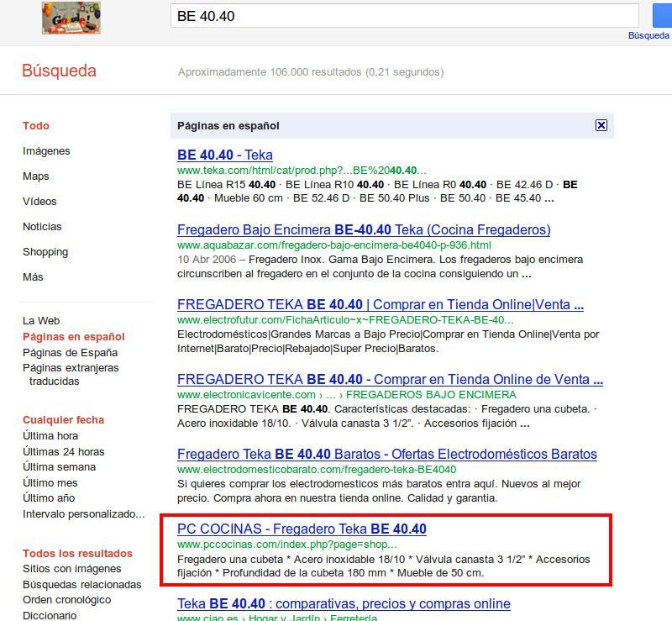Switch to Maps results

click(36, 176)
